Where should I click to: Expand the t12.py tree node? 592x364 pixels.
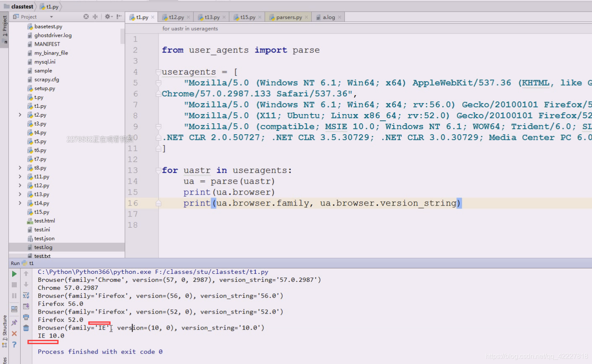point(20,185)
